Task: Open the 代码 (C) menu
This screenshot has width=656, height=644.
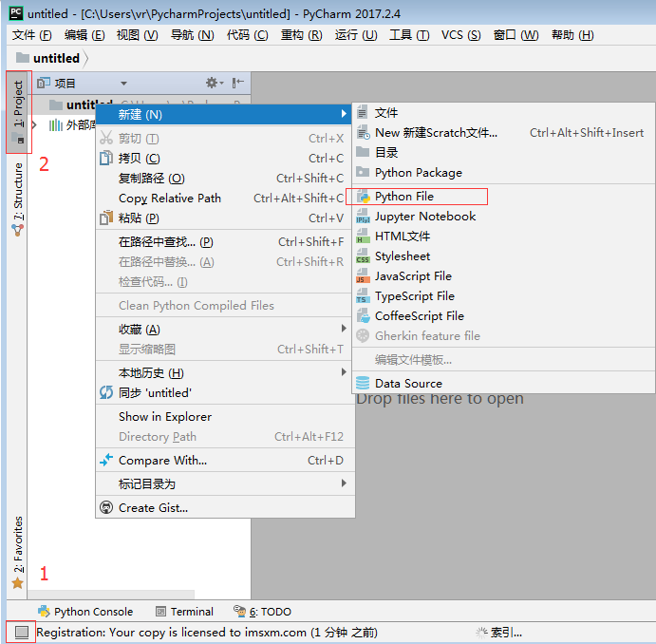Action: point(247,35)
